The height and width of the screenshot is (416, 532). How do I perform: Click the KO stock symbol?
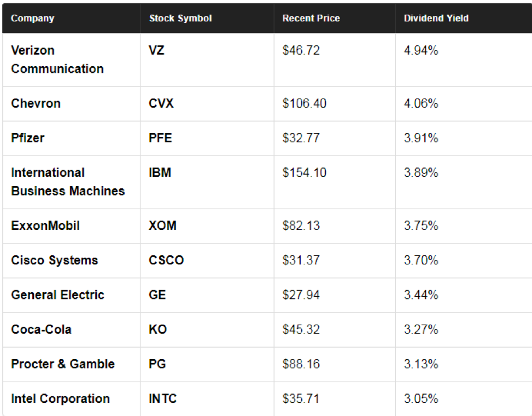point(158,330)
